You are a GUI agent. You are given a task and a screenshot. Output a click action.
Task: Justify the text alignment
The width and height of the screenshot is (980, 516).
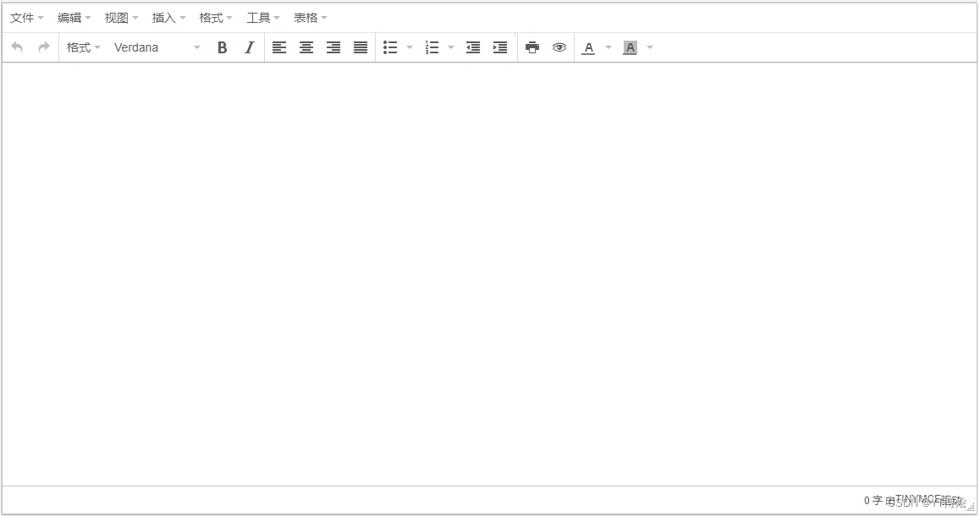(361, 47)
